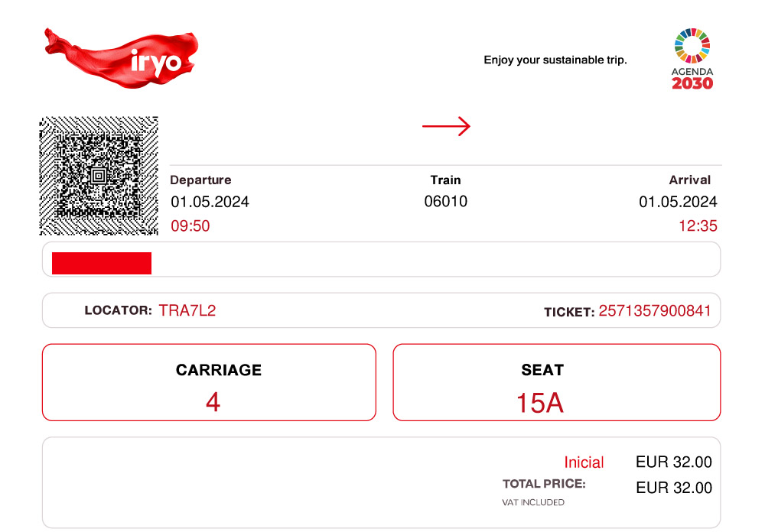Click the iryo red logo

tap(121, 58)
